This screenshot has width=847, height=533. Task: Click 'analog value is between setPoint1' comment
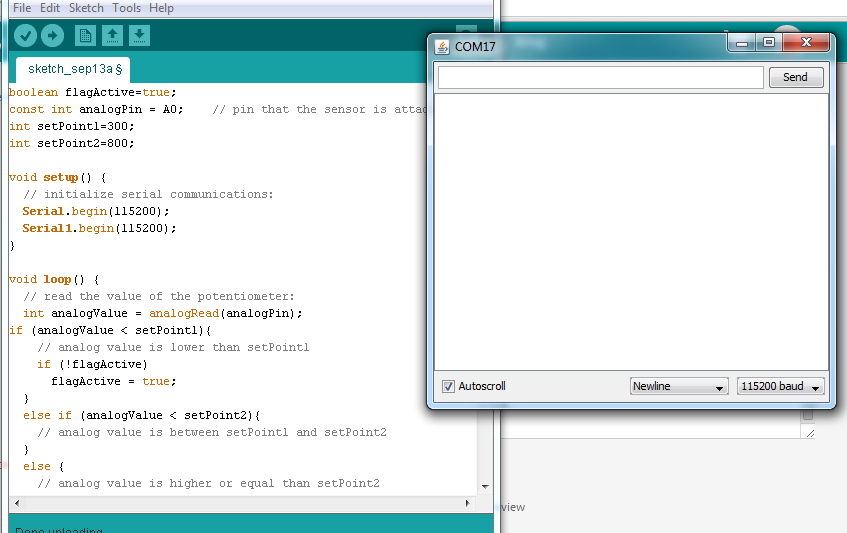click(212, 433)
